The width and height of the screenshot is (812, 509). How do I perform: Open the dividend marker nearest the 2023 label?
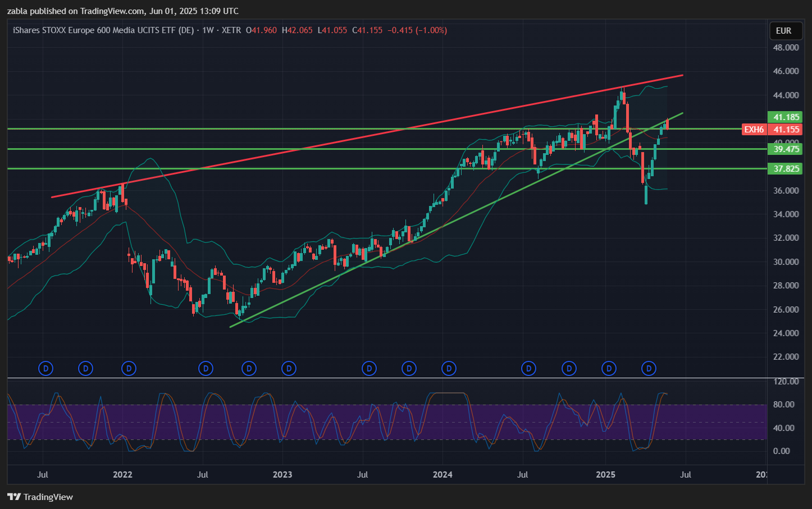coord(289,369)
